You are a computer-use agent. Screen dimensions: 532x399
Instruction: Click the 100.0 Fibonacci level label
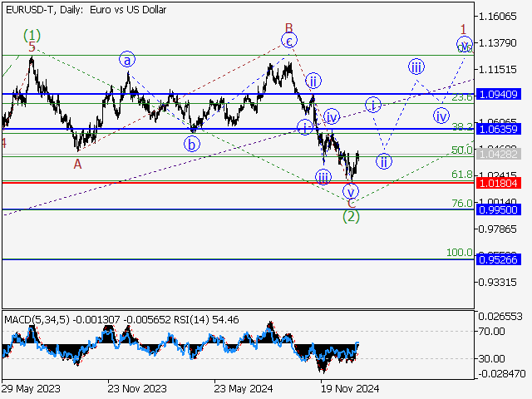click(x=460, y=253)
